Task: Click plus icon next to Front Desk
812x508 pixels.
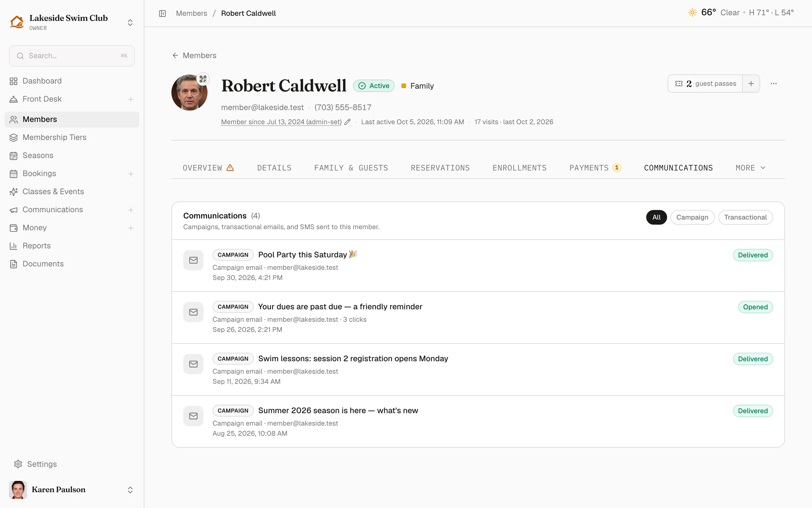Action: click(131, 99)
